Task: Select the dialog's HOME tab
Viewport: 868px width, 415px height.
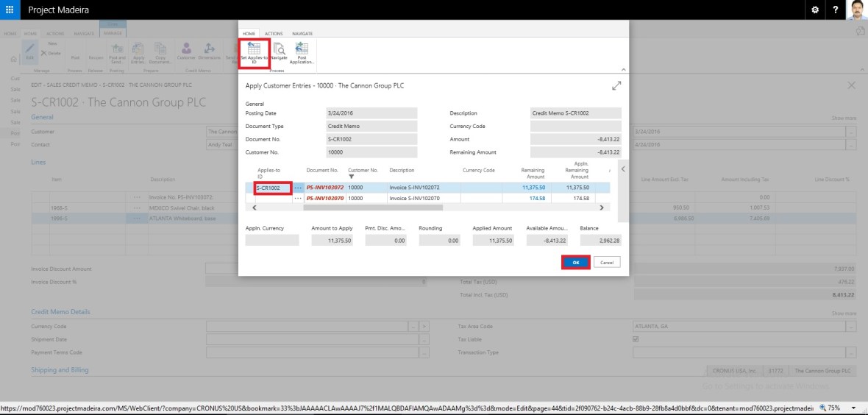Action: pos(249,34)
